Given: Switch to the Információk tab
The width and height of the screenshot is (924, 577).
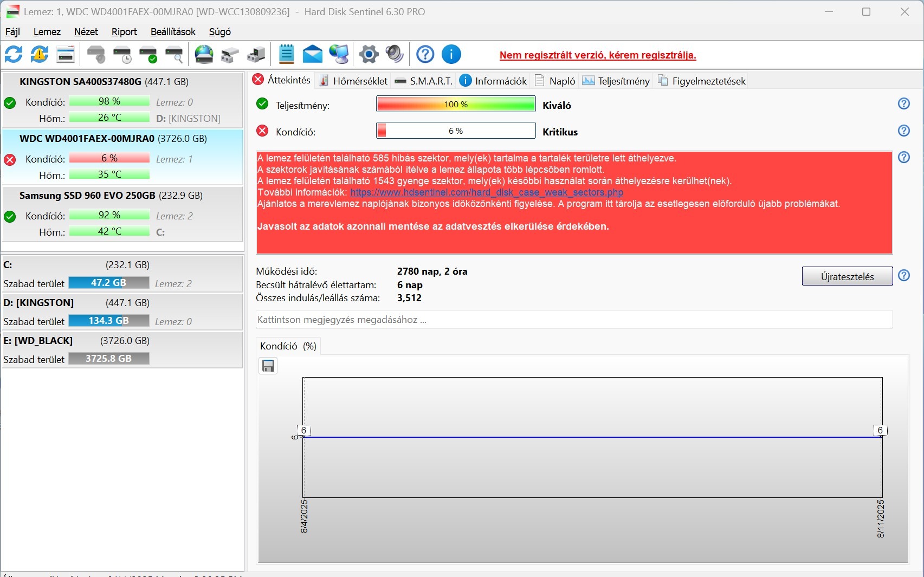Looking at the screenshot, I should click(x=493, y=81).
